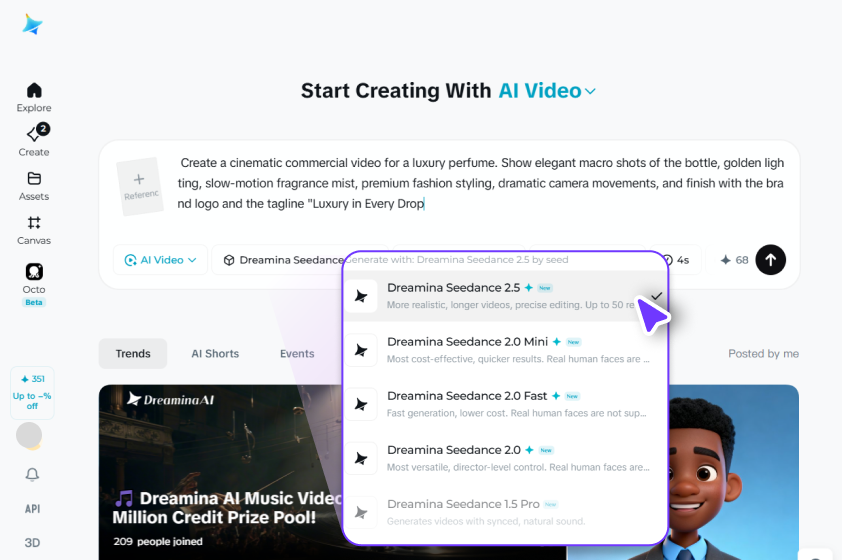Click the Dreamina logo in top-left corner
The height and width of the screenshot is (560, 842).
(33, 24)
